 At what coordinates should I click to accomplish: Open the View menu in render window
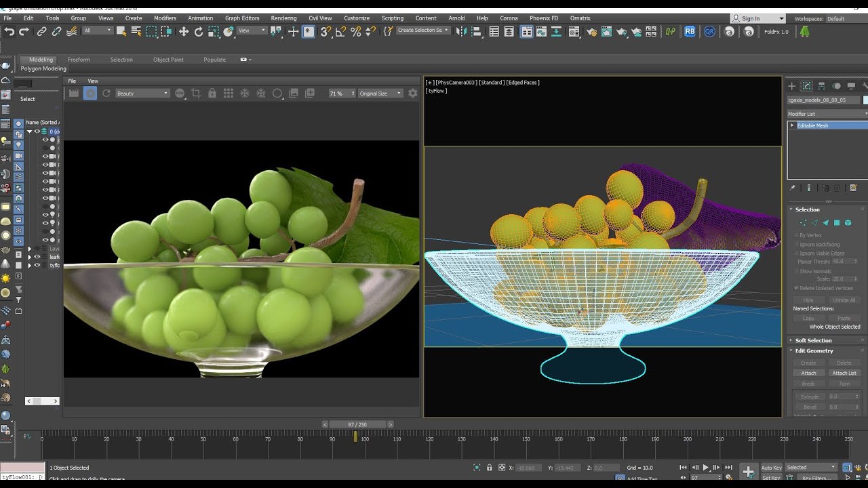coord(93,81)
